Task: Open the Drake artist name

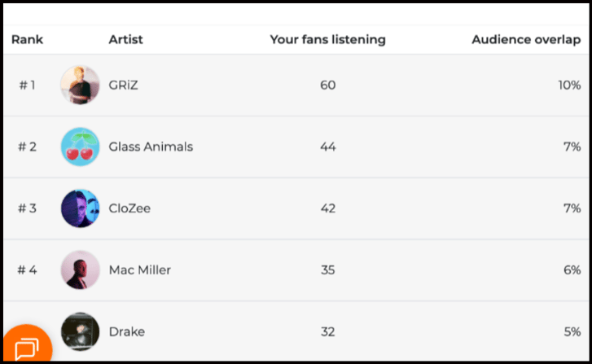Action: [127, 332]
